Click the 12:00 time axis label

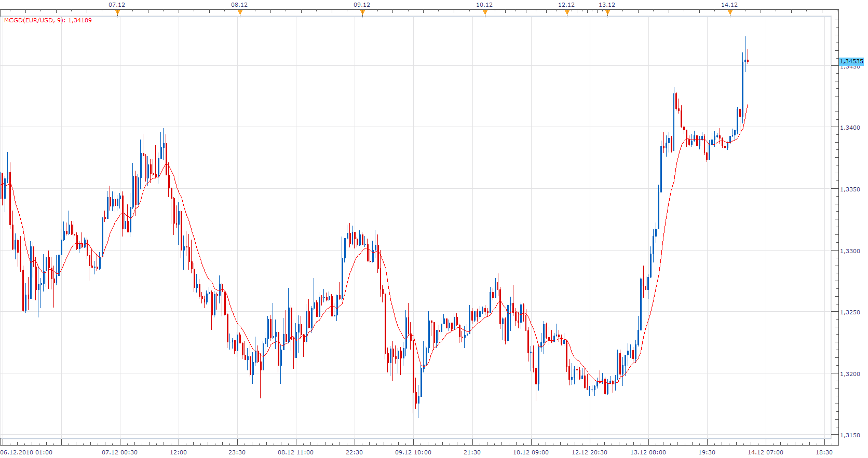tap(179, 452)
